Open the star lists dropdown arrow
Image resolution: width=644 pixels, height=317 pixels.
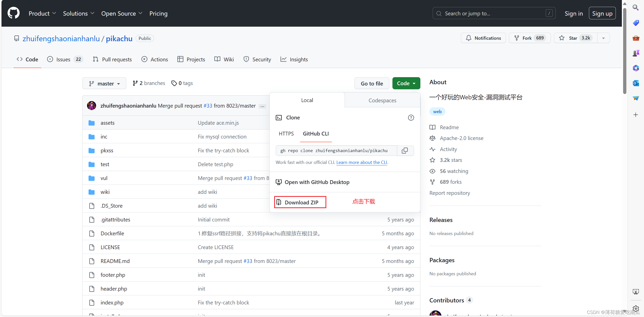(x=603, y=38)
